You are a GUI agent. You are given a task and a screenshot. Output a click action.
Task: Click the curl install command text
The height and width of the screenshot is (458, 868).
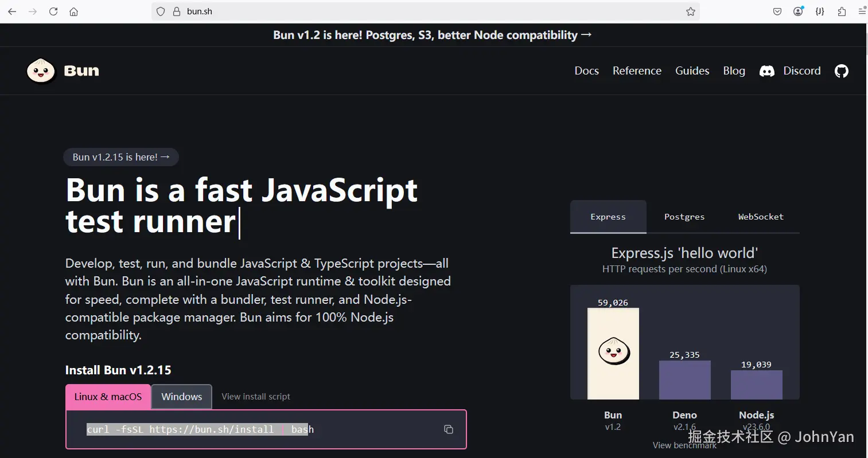pyautogui.click(x=200, y=429)
